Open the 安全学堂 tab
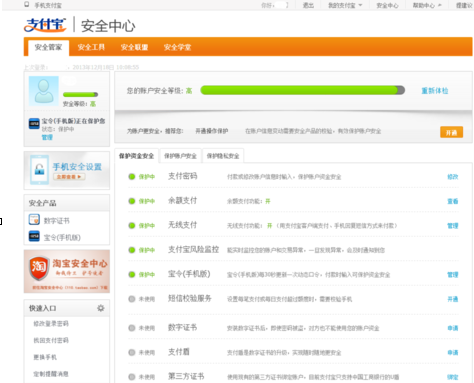Image resolution: width=474 pixels, height=383 pixels. (177, 47)
